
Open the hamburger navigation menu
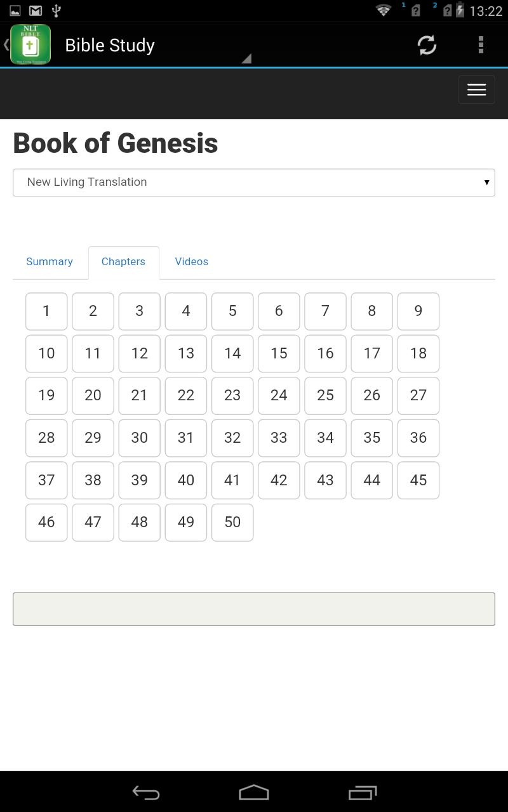click(476, 89)
